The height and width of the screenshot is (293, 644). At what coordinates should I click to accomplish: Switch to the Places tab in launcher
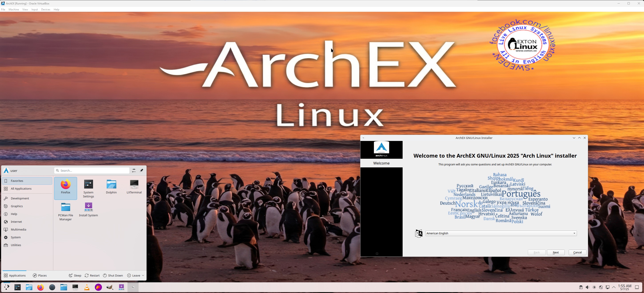coord(40,275)
